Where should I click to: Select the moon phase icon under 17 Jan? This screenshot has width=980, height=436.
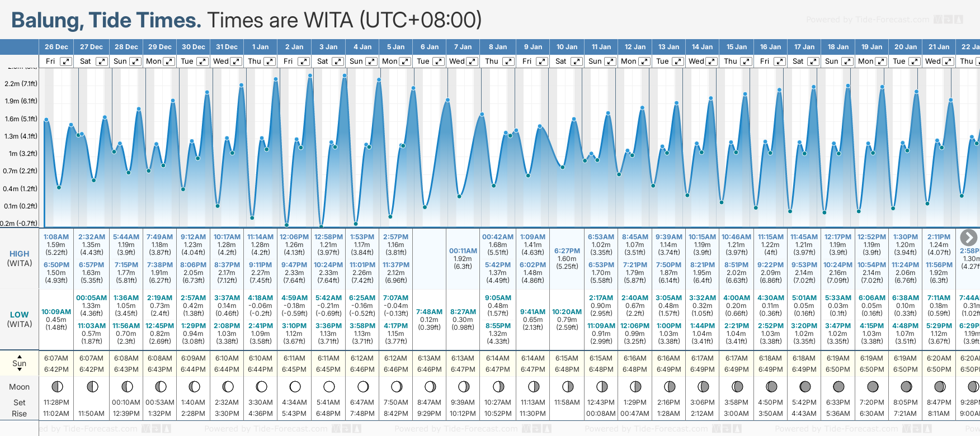click(x=804, y=387)
